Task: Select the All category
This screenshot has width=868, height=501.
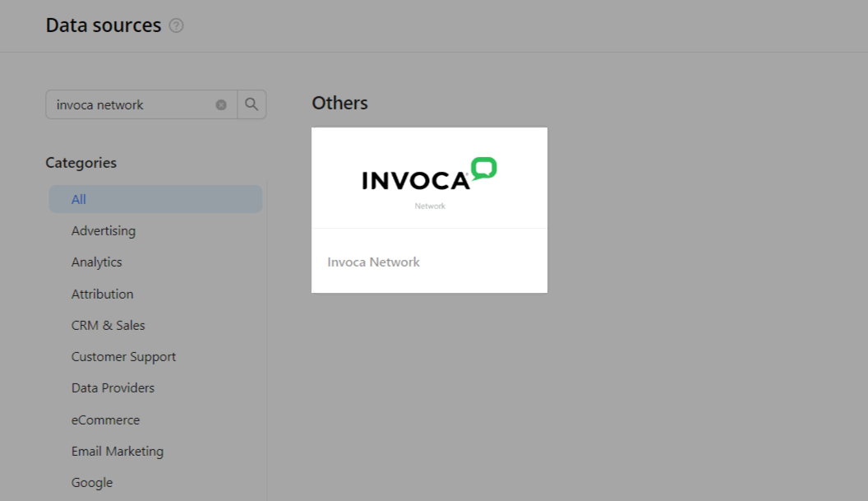Action: [x=155, y=200]
